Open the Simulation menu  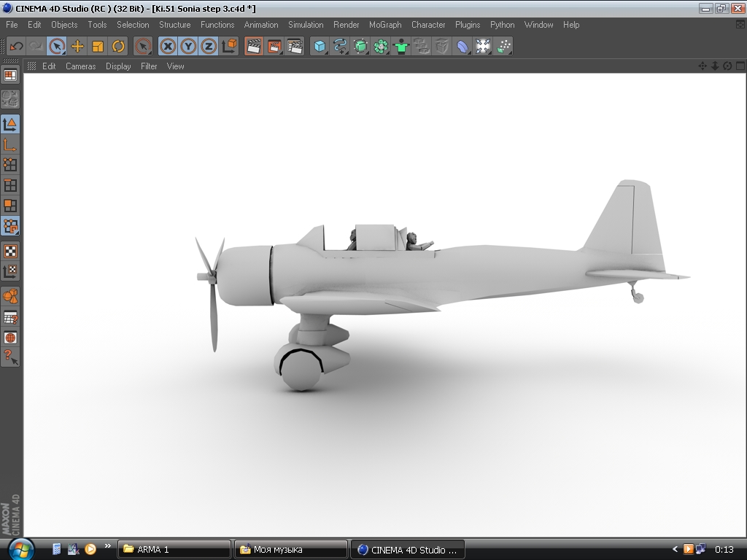tap(306, 25)
